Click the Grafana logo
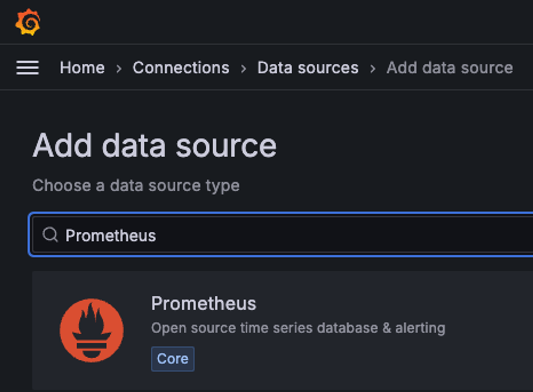 pyautogui.click(x=28, y=22)
